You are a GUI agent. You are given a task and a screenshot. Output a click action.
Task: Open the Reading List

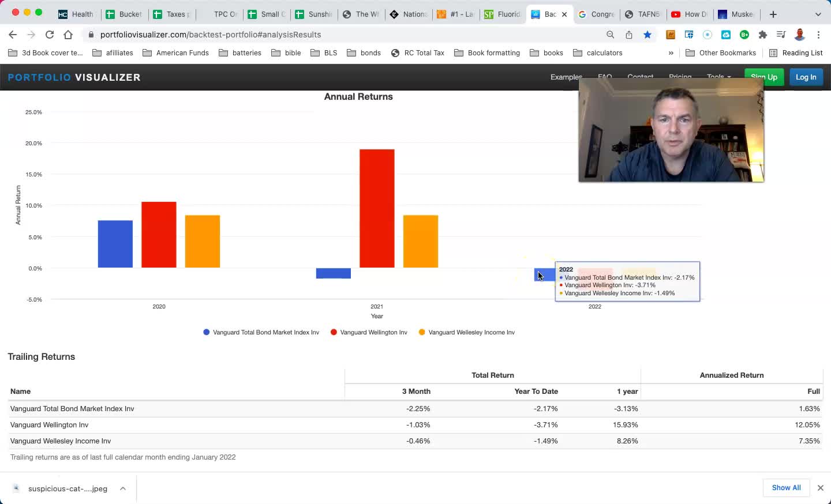796,53
